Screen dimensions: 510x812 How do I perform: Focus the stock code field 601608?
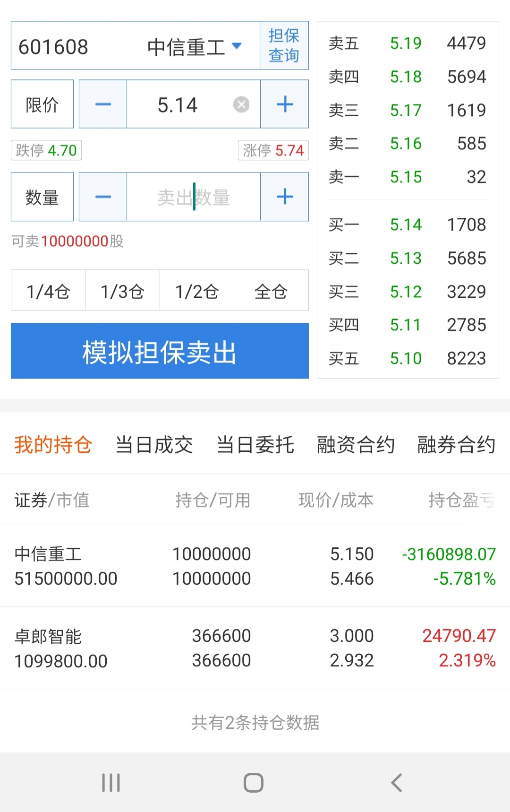coord(53,47)
